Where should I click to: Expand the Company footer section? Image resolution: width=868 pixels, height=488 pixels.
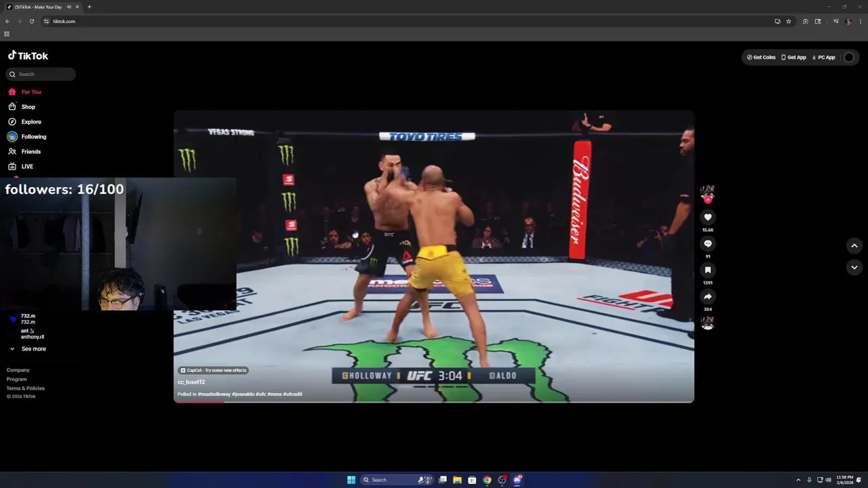click(x=18, y=370)
